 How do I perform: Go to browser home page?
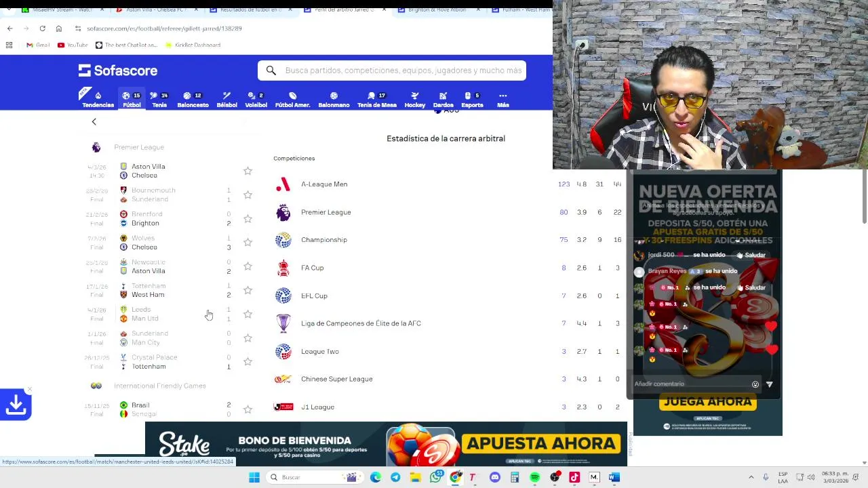point(58,28)
